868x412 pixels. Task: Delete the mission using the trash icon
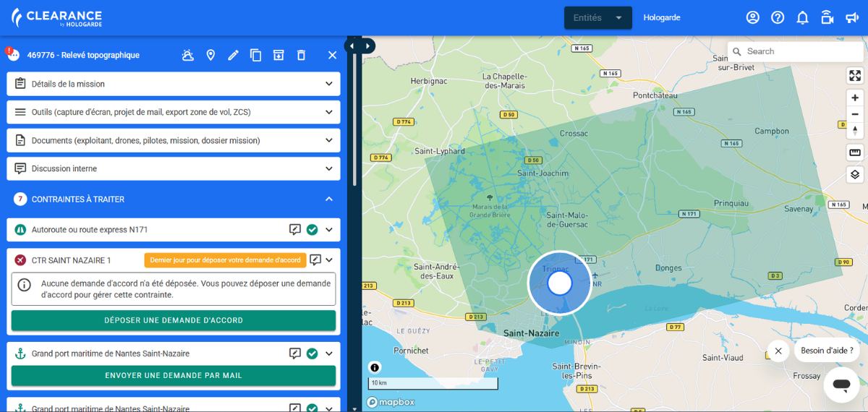pos(301,55)
